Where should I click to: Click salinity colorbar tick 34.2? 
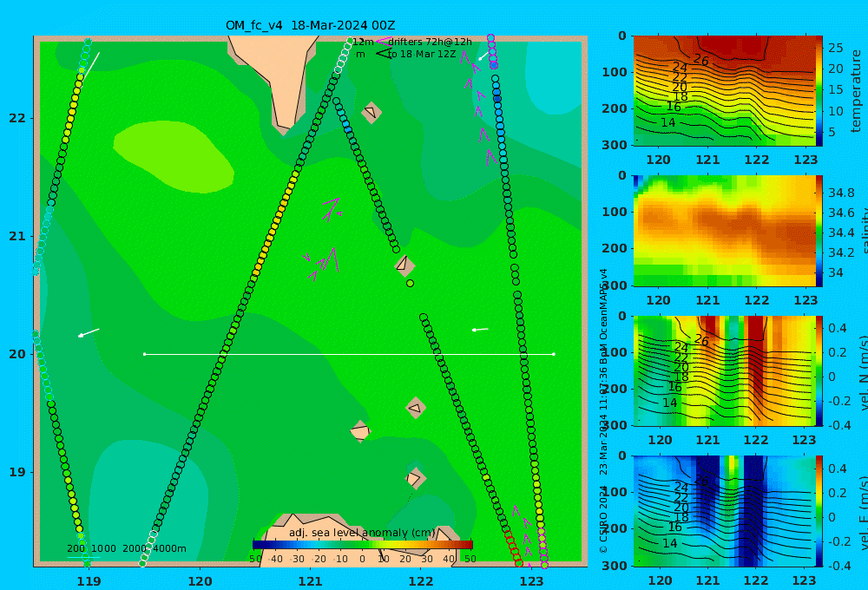point(841,252)
